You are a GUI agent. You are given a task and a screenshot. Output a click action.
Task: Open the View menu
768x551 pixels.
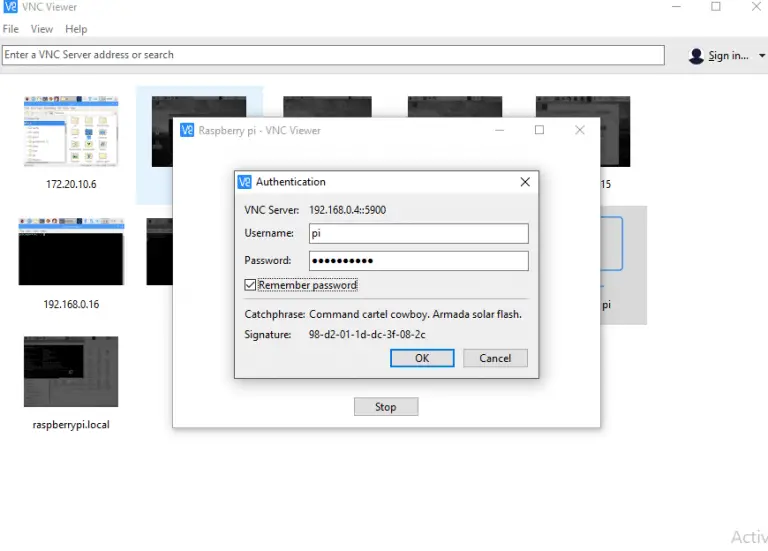(42, 29)
